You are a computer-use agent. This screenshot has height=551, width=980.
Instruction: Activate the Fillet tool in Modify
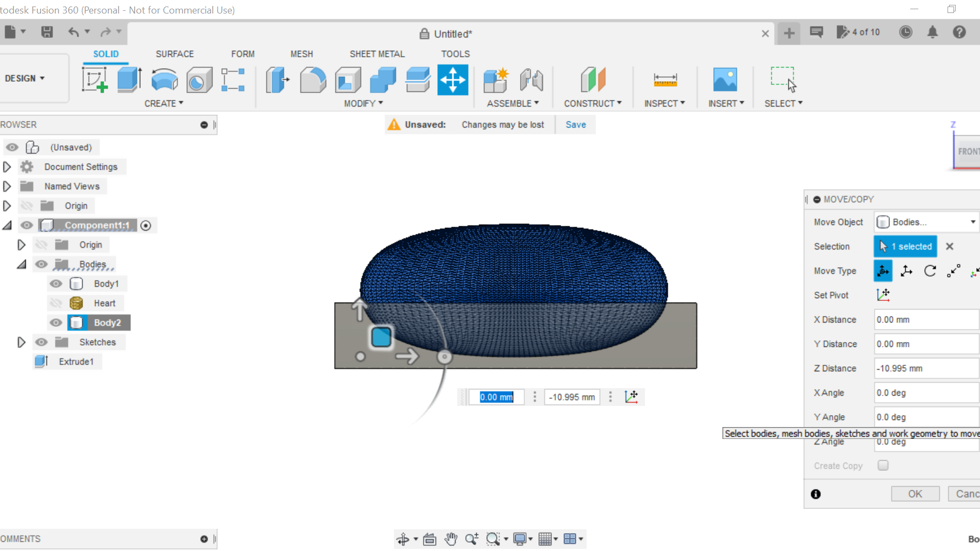[313, 80]
